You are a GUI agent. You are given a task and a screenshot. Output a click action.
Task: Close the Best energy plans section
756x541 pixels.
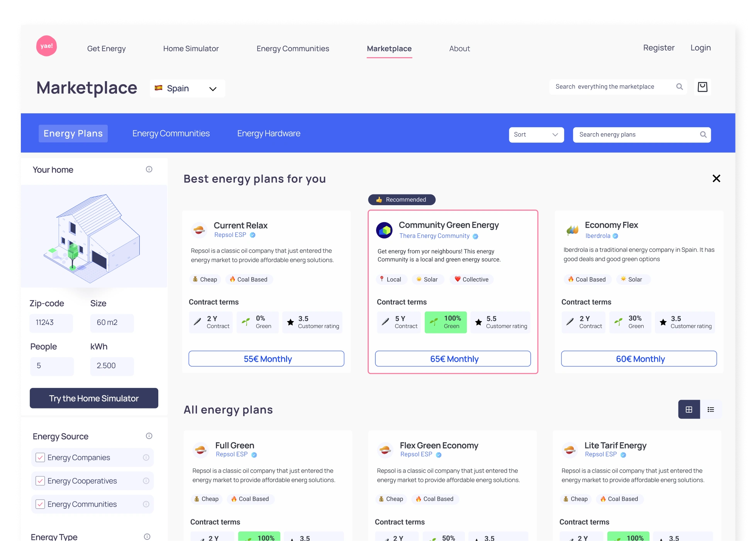pos(716,179)
